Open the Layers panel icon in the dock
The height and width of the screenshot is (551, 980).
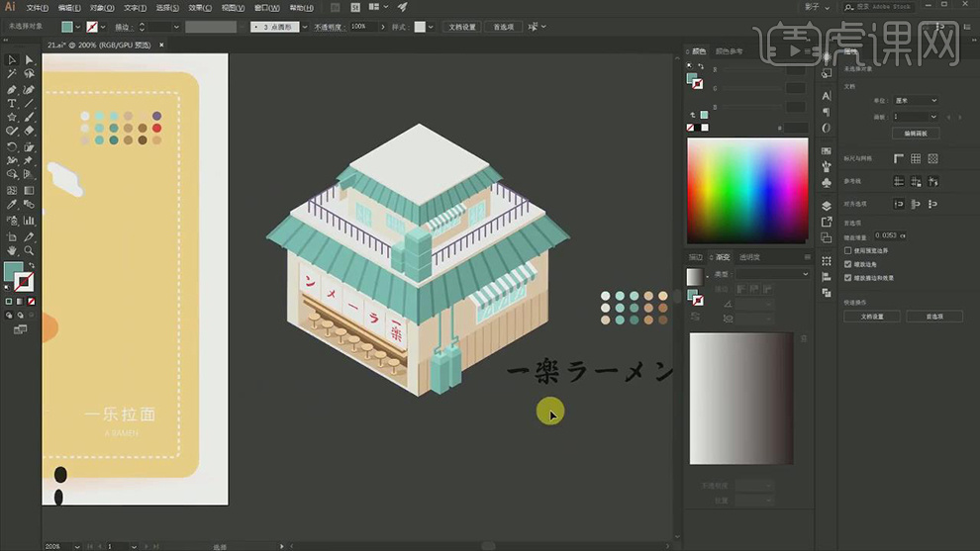coord(827,206)
